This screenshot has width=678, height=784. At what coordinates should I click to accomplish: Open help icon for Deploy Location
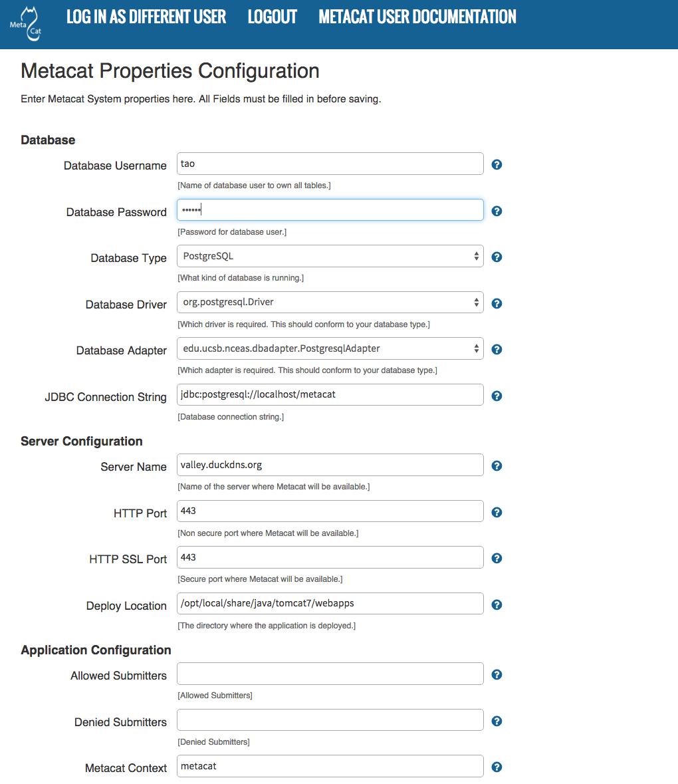click(x=497, y=604)
